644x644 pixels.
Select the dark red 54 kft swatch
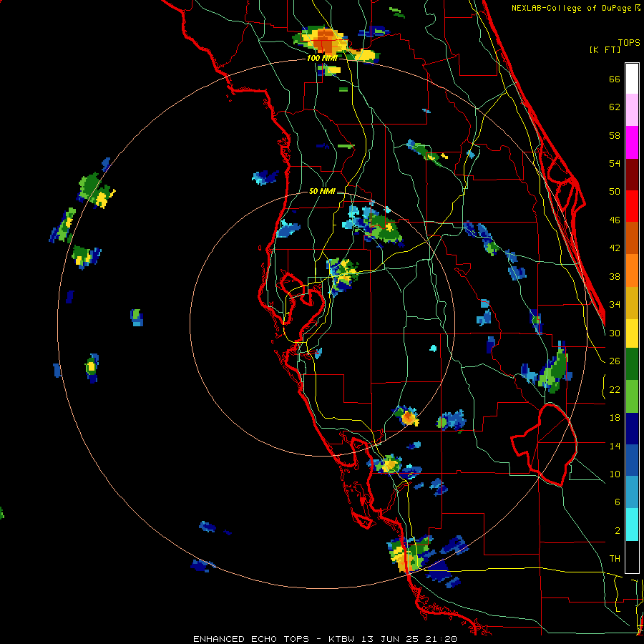tap(632, 175)
